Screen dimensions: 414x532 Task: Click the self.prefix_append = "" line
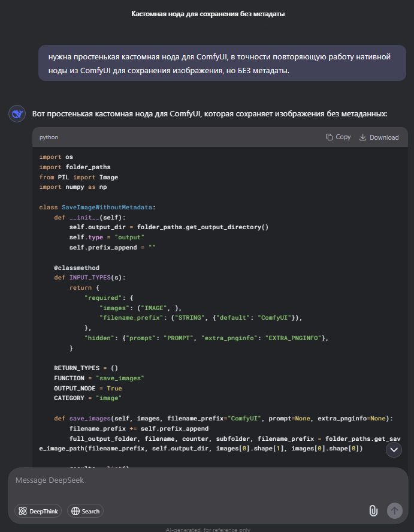pos(113,247)
